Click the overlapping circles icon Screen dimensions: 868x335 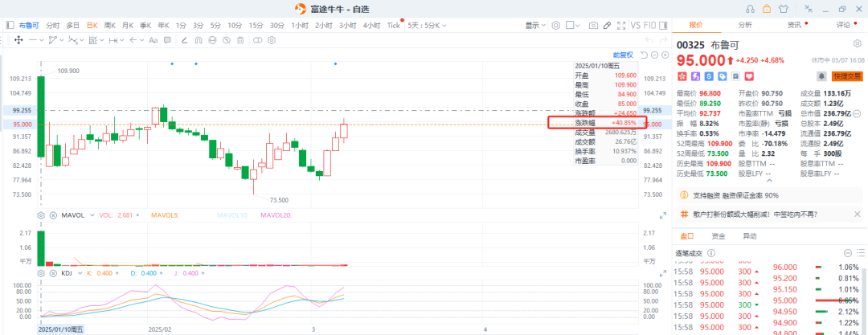[257, 40]
